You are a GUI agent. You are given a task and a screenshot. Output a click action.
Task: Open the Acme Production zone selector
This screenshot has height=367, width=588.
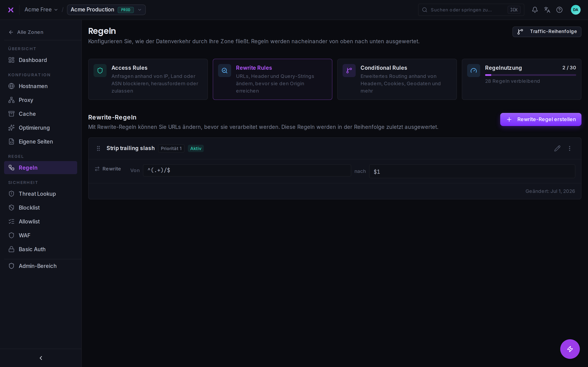[106, 10]
